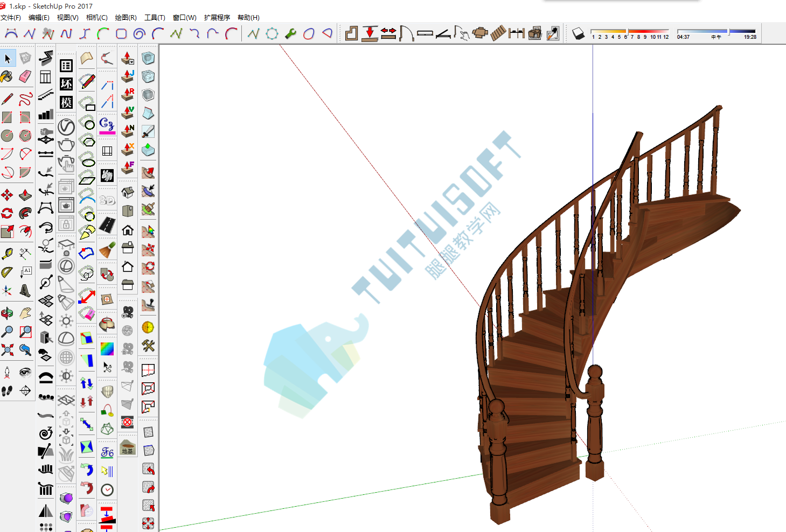Open the V-Ray logo icon
Image resolution: width=786 pixels, height=532 pixels.
[66, 127]
